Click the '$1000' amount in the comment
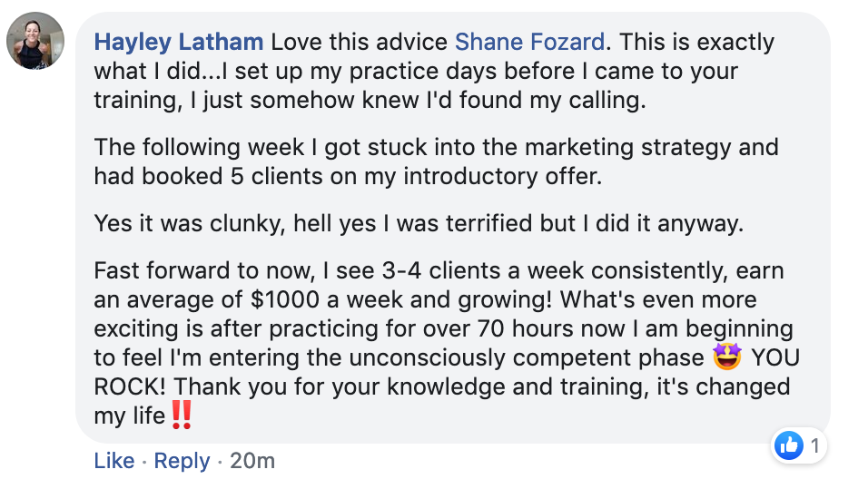The image size is (868, 479). (x=285, y=299)
